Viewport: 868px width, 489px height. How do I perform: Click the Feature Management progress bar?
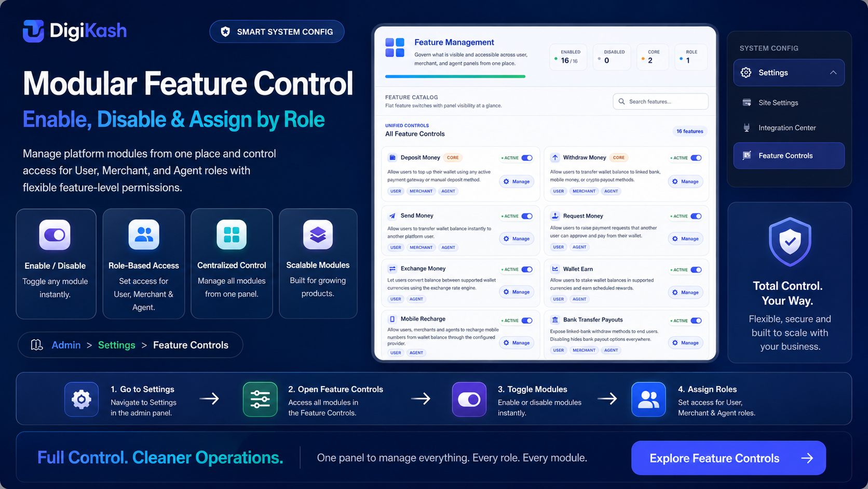455,76
